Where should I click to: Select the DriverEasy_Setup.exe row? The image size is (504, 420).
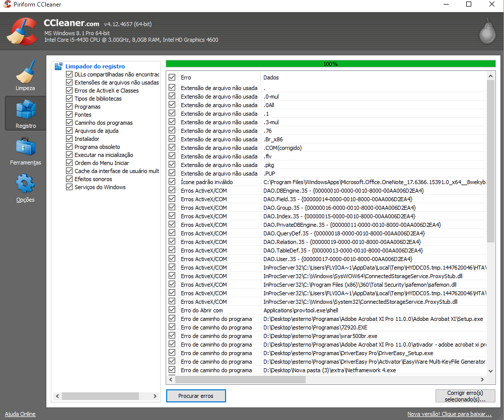(327, 353)
